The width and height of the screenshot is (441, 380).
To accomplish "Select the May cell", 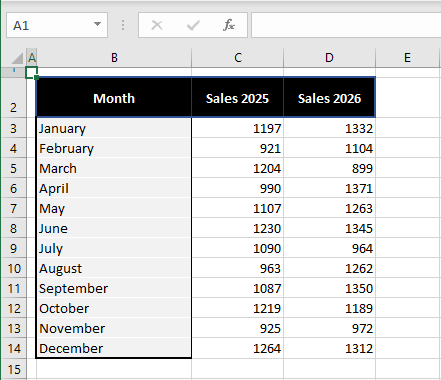I will 114,208.
